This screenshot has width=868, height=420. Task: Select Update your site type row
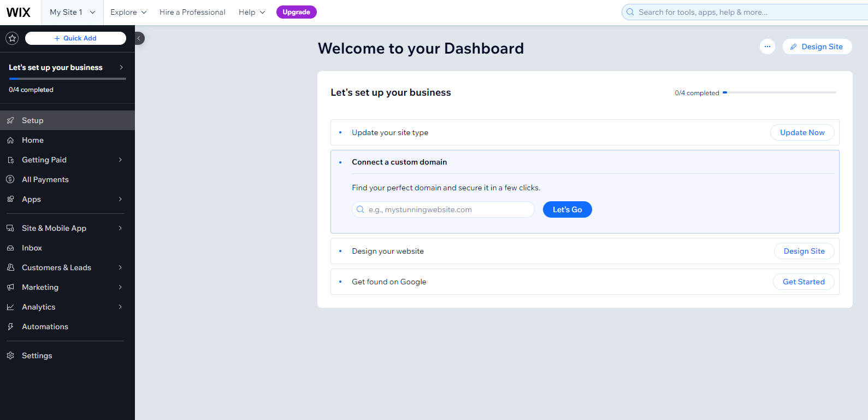click(585, 132)
